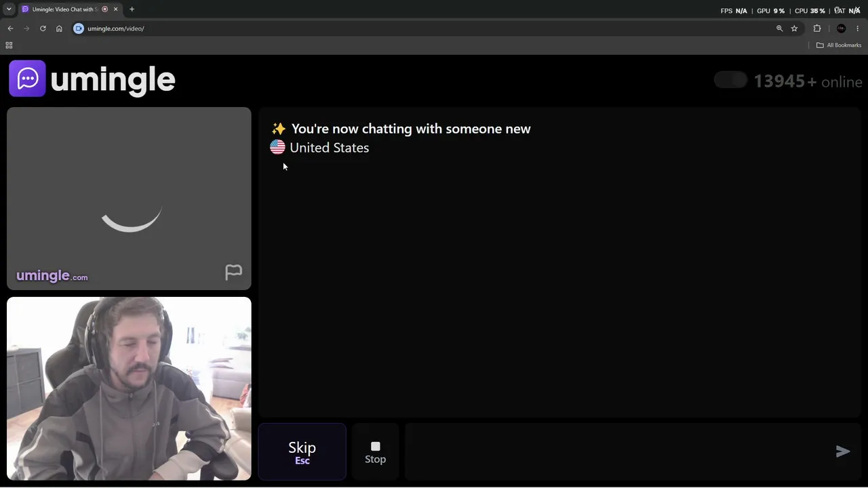Select the Umingle Video Chat browser tab
This screenshot has width=868, height=488.
pos(70,9)
